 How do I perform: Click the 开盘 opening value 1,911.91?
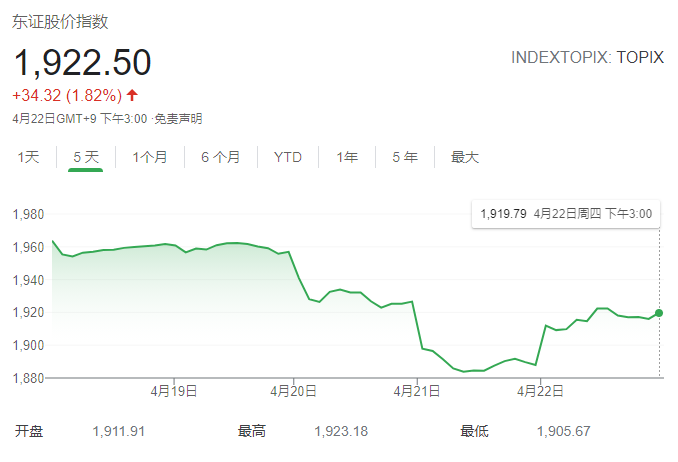(x=118, y=431)
